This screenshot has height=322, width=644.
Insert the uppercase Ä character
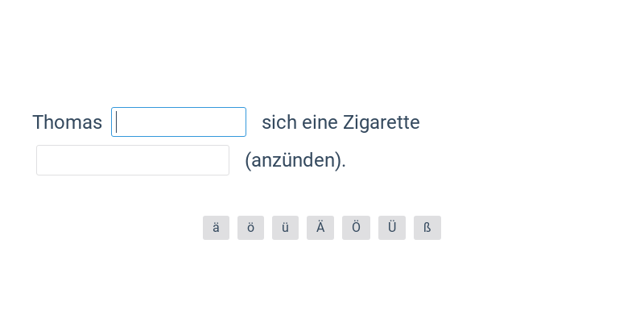click(x=320, y=228)
